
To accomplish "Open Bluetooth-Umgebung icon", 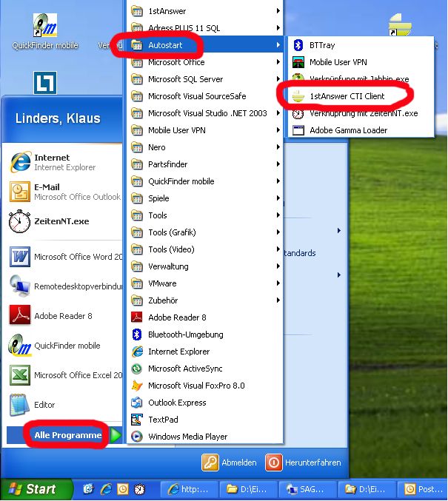I will [136, 334].
